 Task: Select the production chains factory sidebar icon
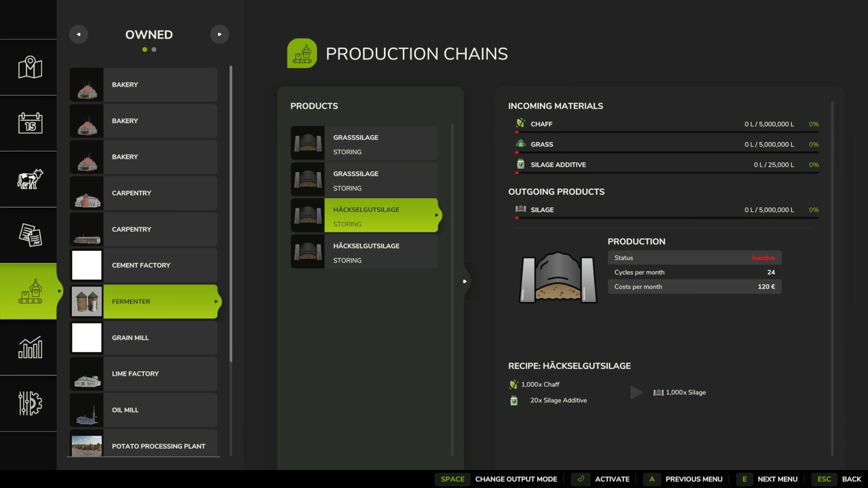30,291
